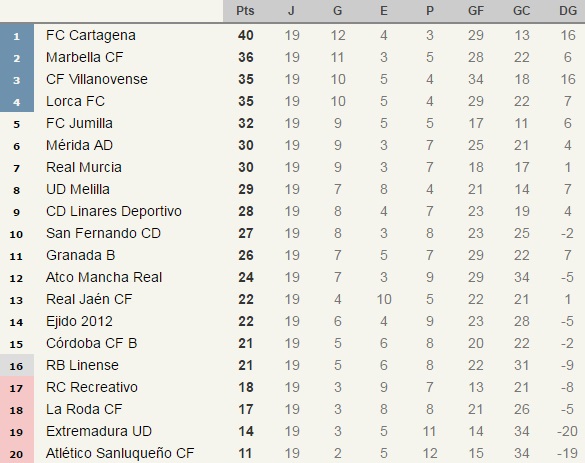Click the Granada B team name
The width and height of the screenshot is (585, 463).
click(81, 256)
